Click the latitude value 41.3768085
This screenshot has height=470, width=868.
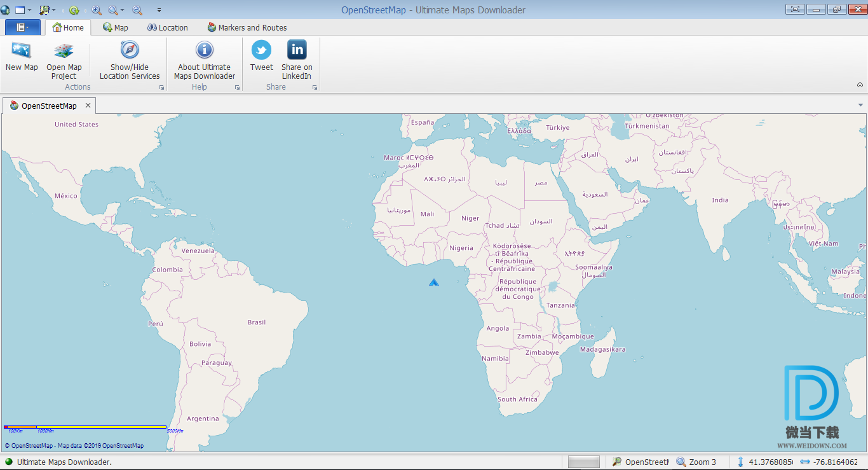coord(771,462)
